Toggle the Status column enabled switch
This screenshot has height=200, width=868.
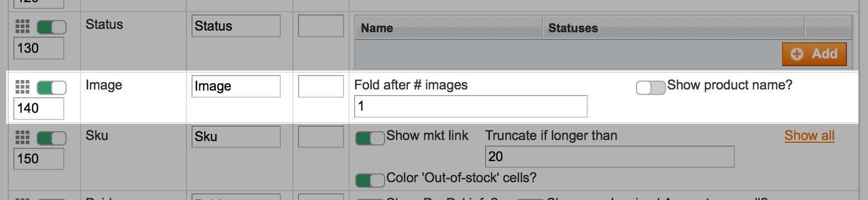[52, 27]
